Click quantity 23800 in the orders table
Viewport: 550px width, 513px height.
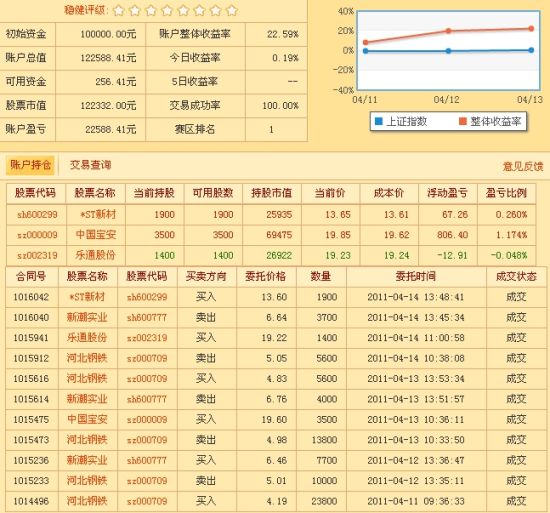[324, 501]
